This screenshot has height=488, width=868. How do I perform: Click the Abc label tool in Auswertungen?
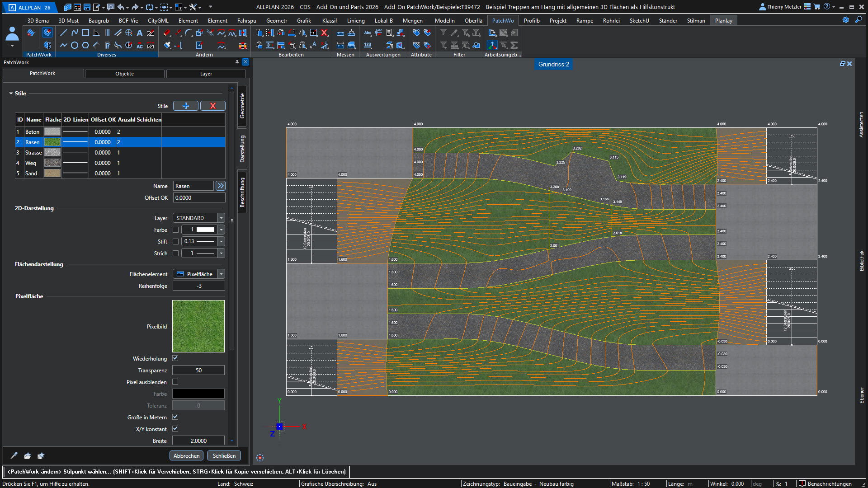pos(368,33)
